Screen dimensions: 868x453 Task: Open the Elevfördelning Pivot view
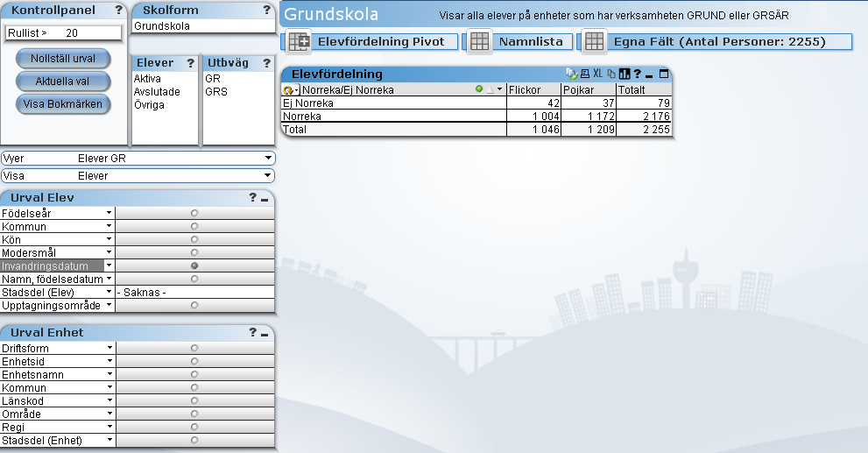tap(381, 41)
